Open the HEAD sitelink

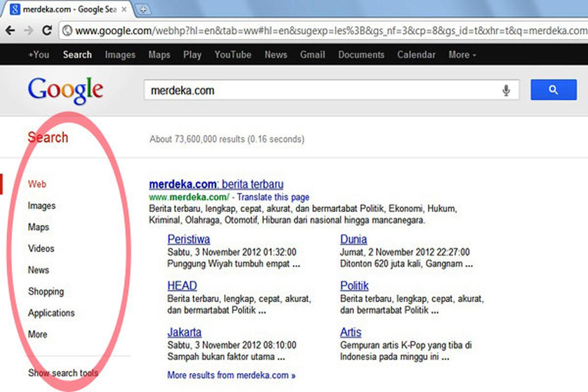[x=182, y=286]
